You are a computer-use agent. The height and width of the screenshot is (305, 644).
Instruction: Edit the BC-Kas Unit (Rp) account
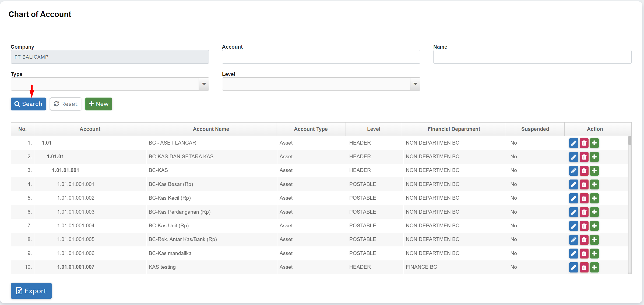(x=573, y=226)
